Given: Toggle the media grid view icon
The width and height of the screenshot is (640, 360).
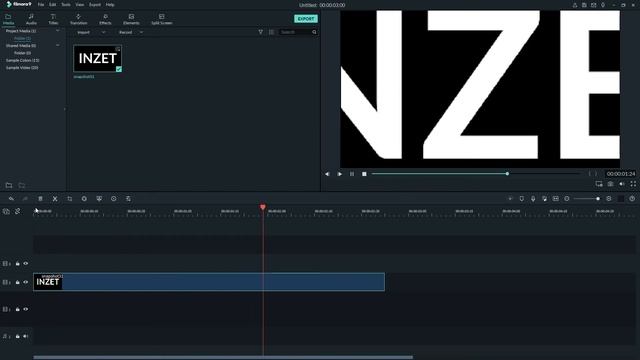Looking at the screenshot, I should pos(271,32).
